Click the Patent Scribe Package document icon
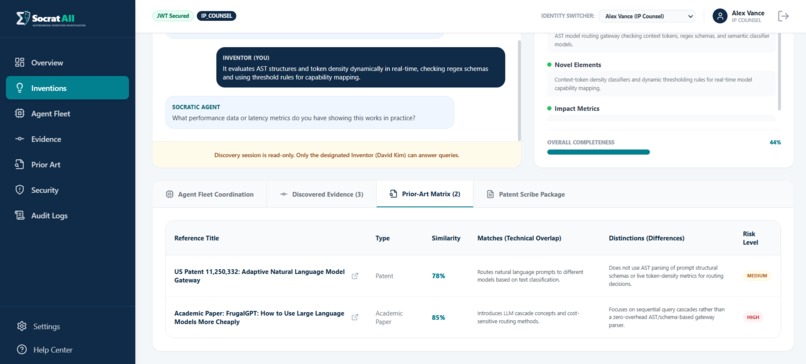This screenshot has width=806, height=364. pyautogui.click(x=490, y=194)
